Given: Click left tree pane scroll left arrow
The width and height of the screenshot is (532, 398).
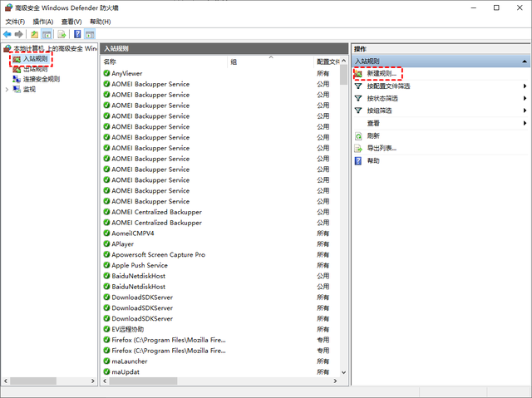Looking at the screenshot, I should point(6,381).
